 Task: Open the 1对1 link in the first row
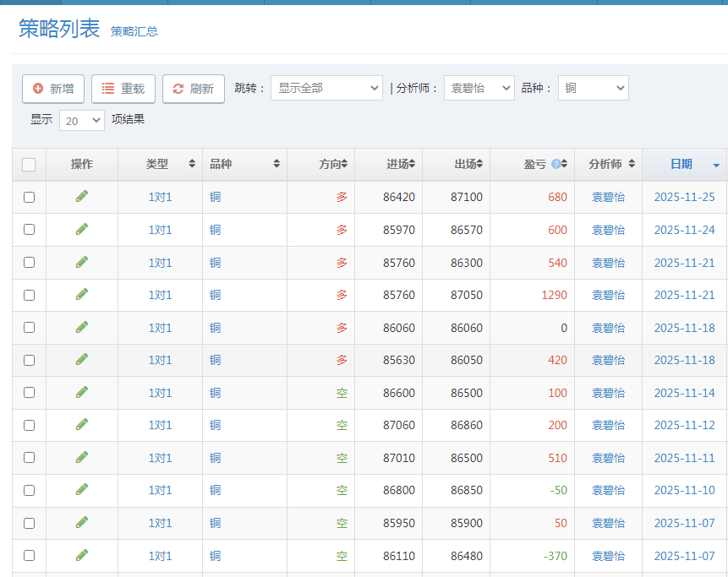pos(159,197)
